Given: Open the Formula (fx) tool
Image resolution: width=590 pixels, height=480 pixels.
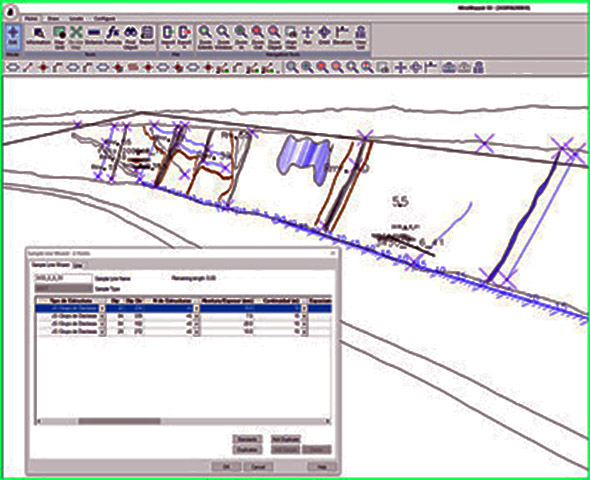Looking at the screenshot, I should [x=113, y=37].
